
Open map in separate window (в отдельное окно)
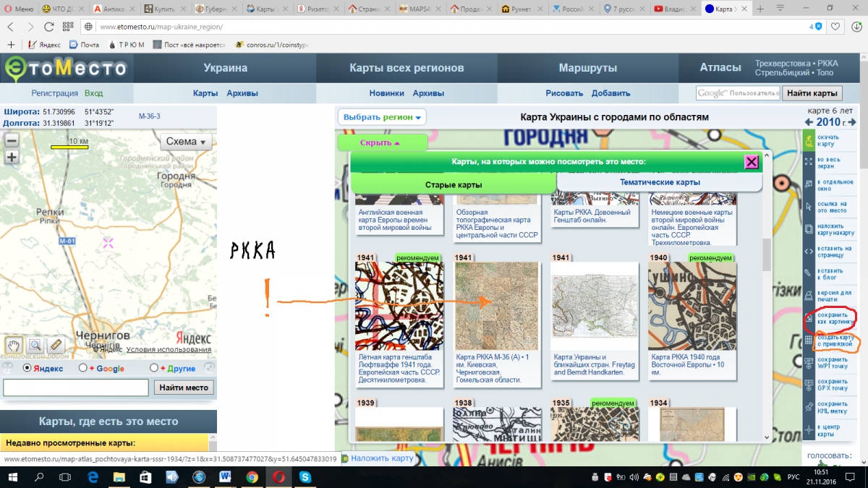coord(809,183)
